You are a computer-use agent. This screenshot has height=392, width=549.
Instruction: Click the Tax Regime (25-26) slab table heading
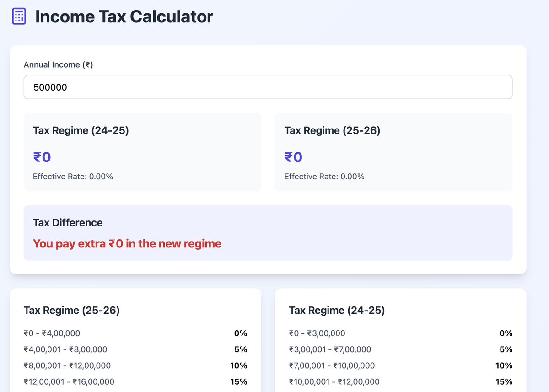tap(72, 311)
